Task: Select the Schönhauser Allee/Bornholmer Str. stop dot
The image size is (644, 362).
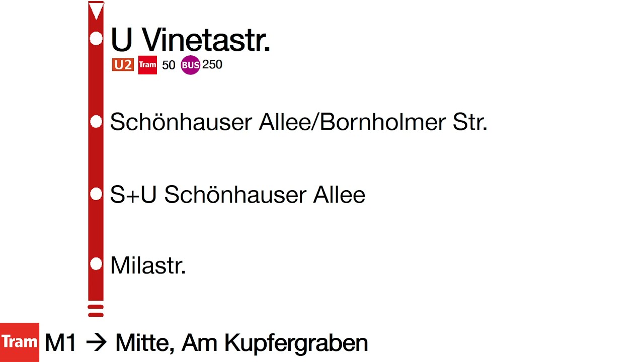Action: (x=96, y=121)
